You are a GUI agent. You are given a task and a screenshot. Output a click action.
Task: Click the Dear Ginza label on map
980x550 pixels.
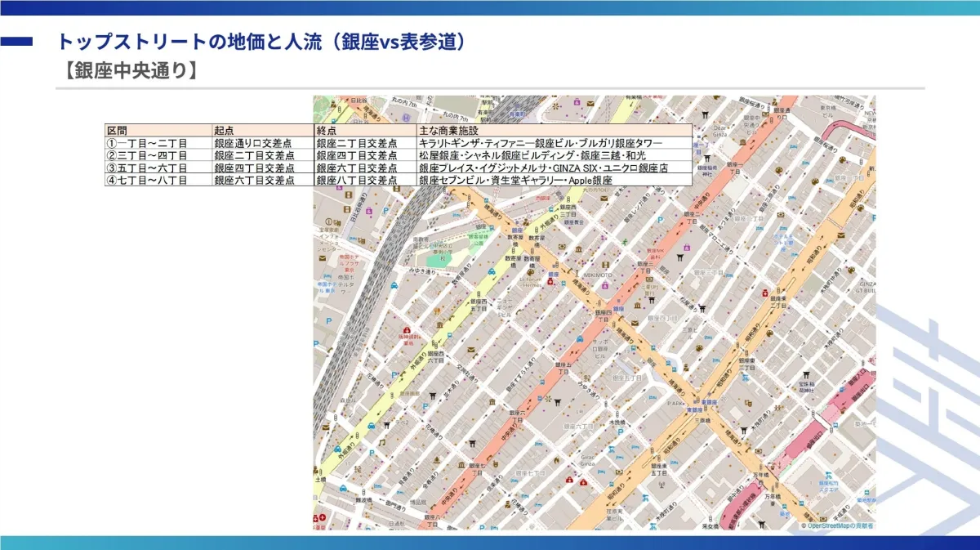[719, 132]
